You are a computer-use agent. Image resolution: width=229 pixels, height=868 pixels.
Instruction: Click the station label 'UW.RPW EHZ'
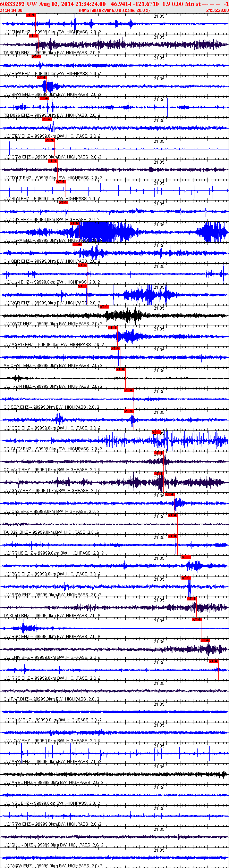(x=17, y=824)
